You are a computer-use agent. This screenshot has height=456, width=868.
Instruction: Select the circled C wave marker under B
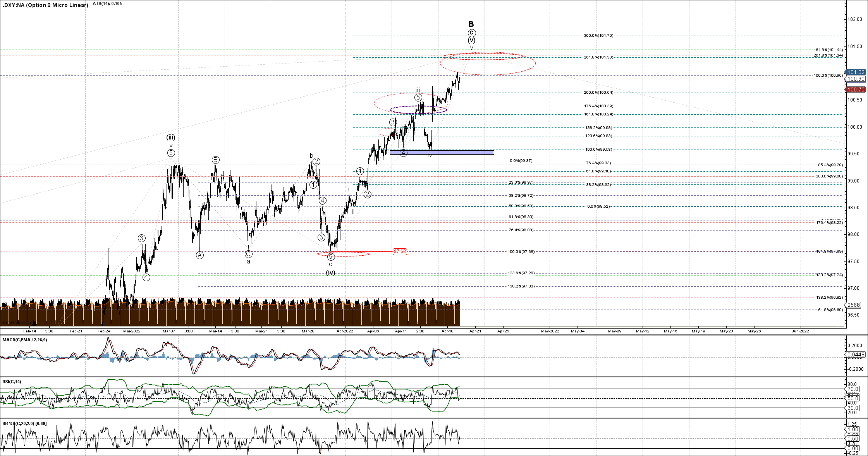tap(471, 33)
